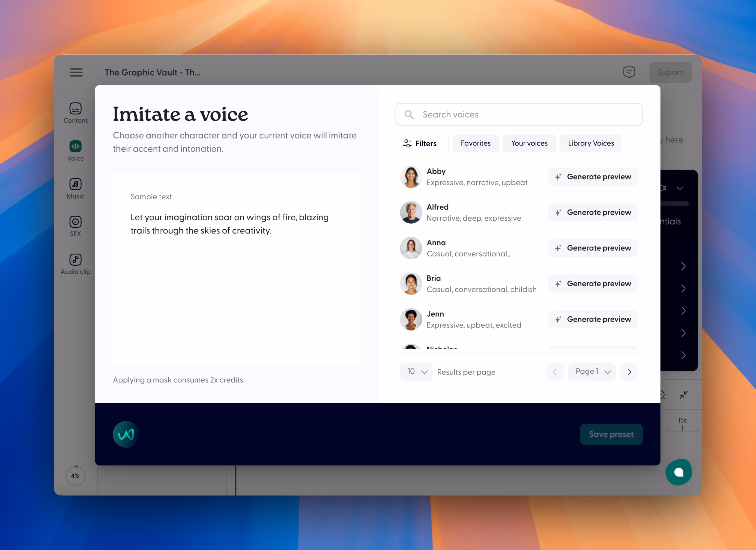The width and height of the screenshot is (756, 550).
Task: Open the Page 1 dropdown
Action: tap(592, 372)
